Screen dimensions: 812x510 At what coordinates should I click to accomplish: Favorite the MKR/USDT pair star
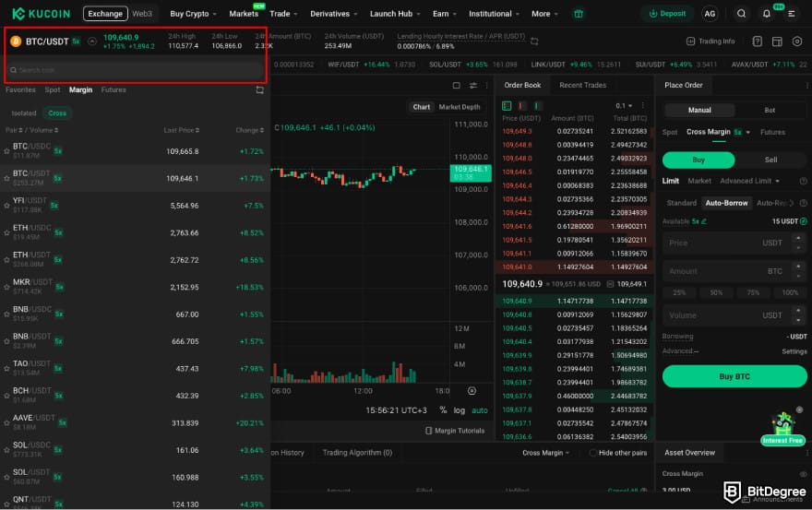click(x=6, y=288)
